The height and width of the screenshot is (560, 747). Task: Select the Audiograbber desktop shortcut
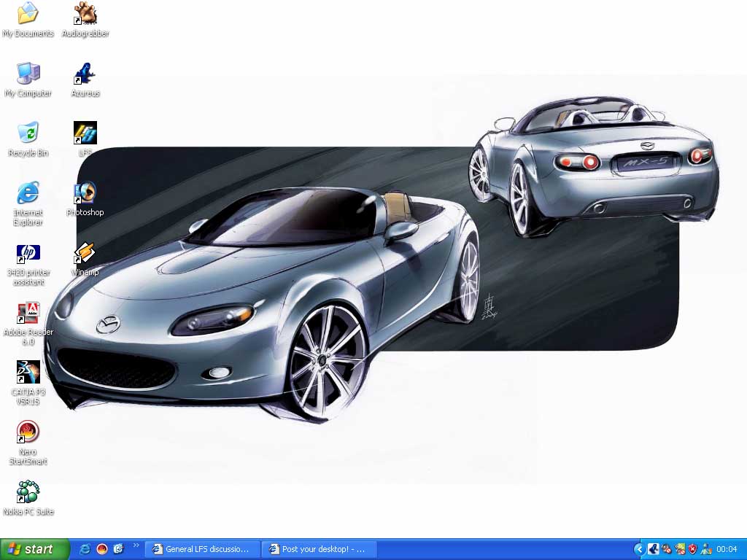85,19
